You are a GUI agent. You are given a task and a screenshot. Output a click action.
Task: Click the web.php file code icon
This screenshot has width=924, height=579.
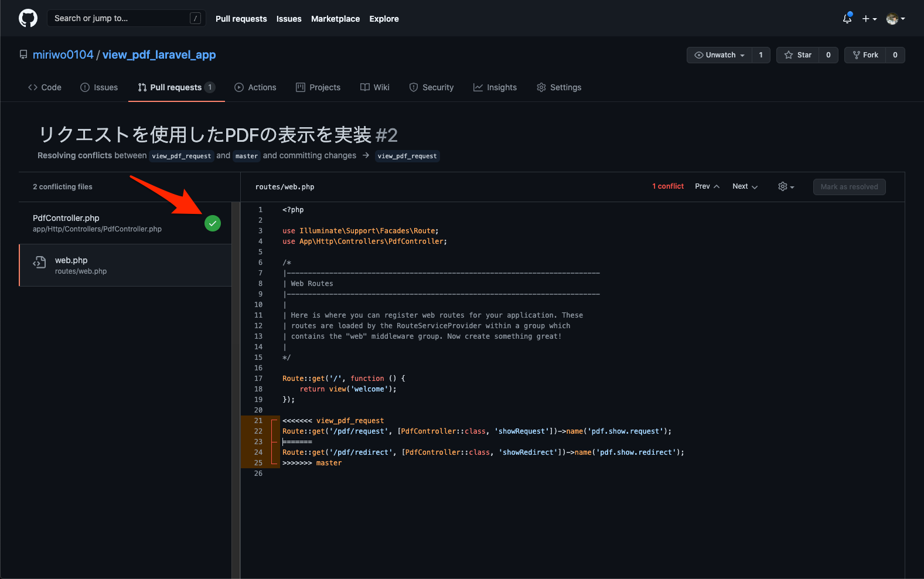click(x=39, y=262)
